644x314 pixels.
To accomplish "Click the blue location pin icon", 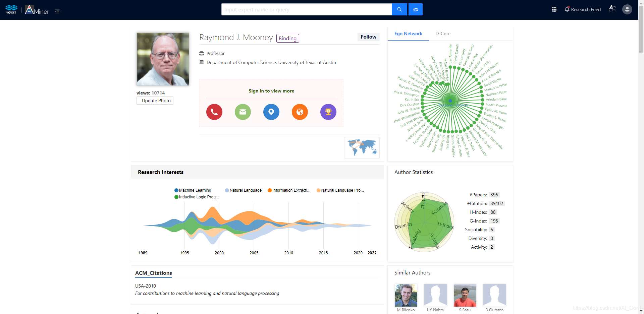I will pyautogui.click(x=271, y=112).
